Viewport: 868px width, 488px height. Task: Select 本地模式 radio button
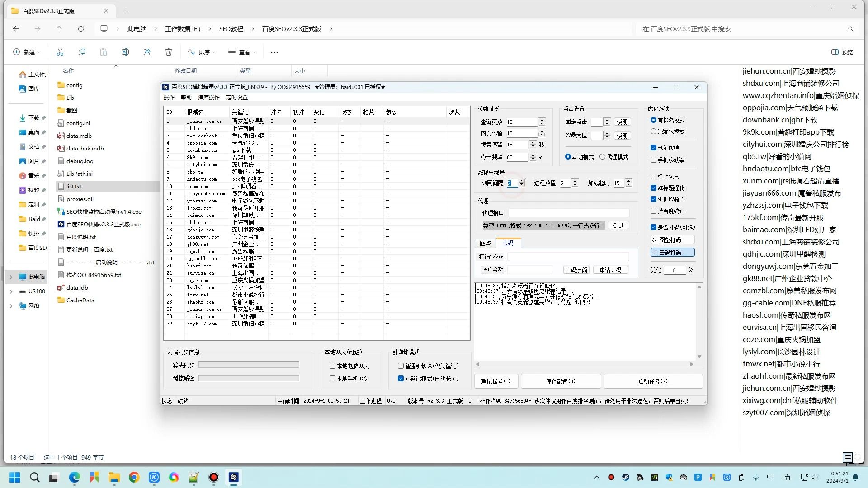(x=579, y=157)
